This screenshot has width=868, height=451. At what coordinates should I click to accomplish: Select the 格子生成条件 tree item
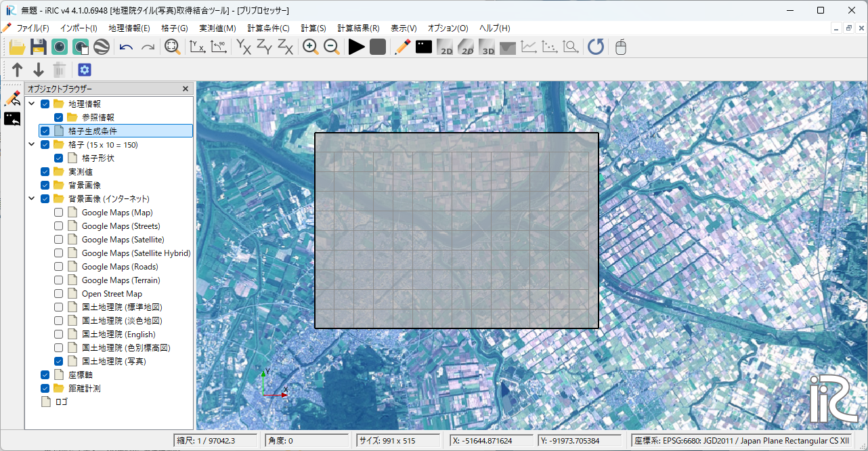click(x=93, y=131)
